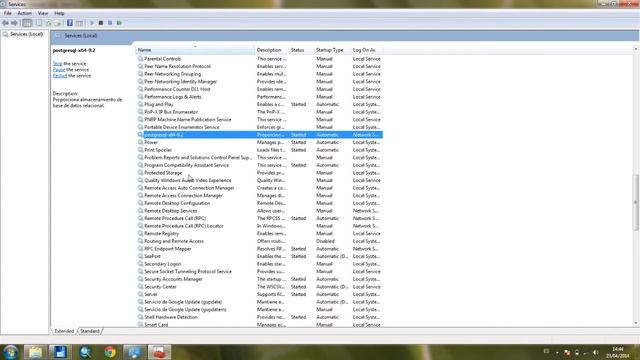Go back with the toolbar Back arrow
The width and height of the screenshot is (640, 360).
pyautogui.click(x=5, y=23)
